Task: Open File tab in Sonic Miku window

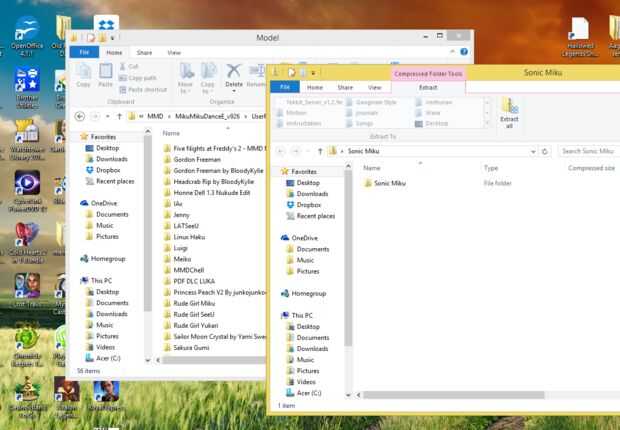Action: 285,87
